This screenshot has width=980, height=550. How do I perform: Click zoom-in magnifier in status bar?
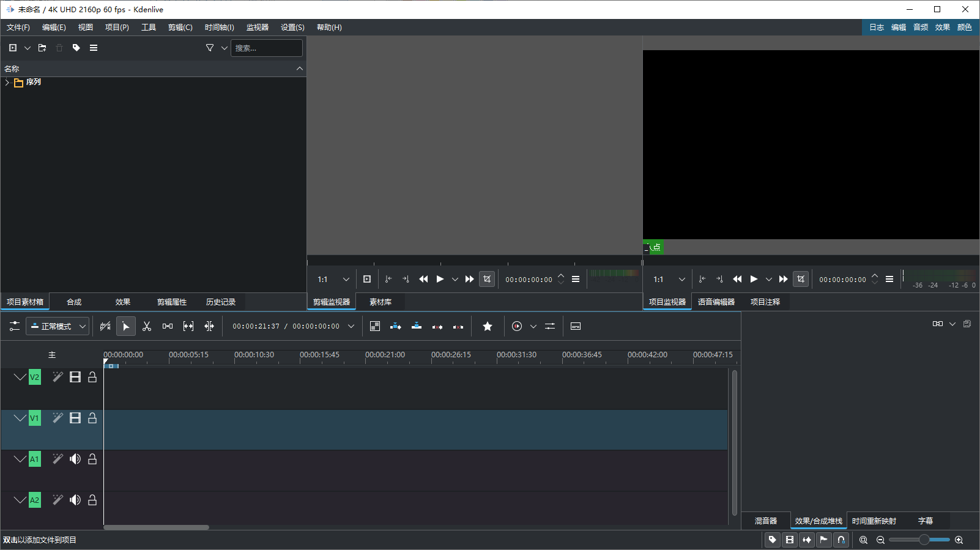(x=959, y=540)
